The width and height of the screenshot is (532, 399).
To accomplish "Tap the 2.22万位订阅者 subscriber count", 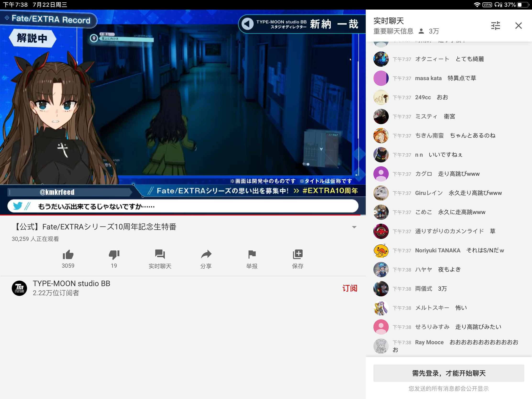I will 56,293.
